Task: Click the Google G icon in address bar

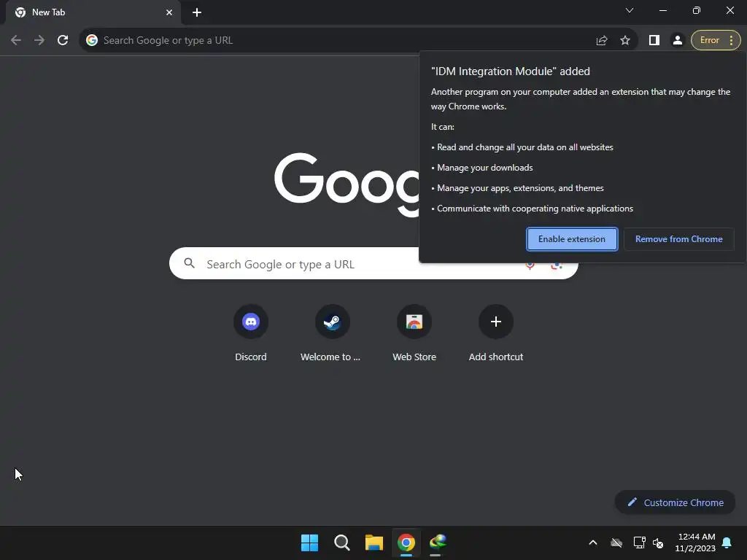Action: [92, 41]
